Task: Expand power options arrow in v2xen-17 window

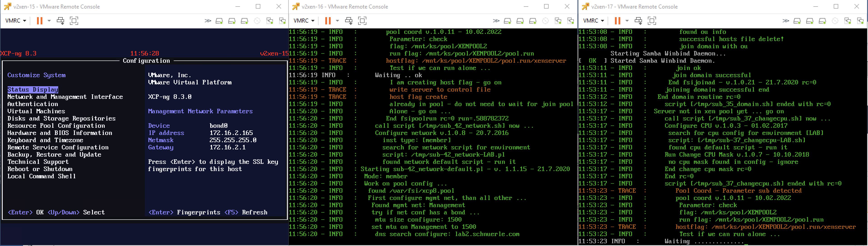Action: click(x=627, y=21)
